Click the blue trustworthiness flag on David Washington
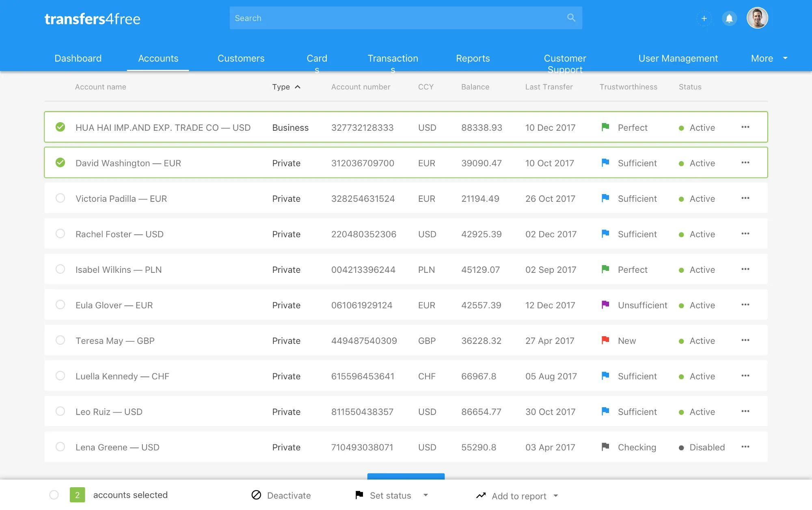The width and height of the screenshot is (812, 510). tap(605, 162)
